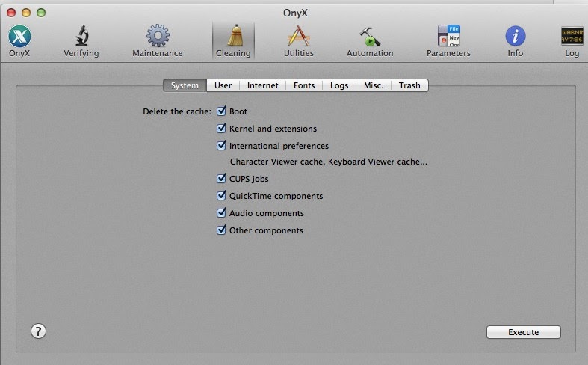Switch to the Internet tab
This screenshot has height=365, width=588.
[x=262, y=85]
